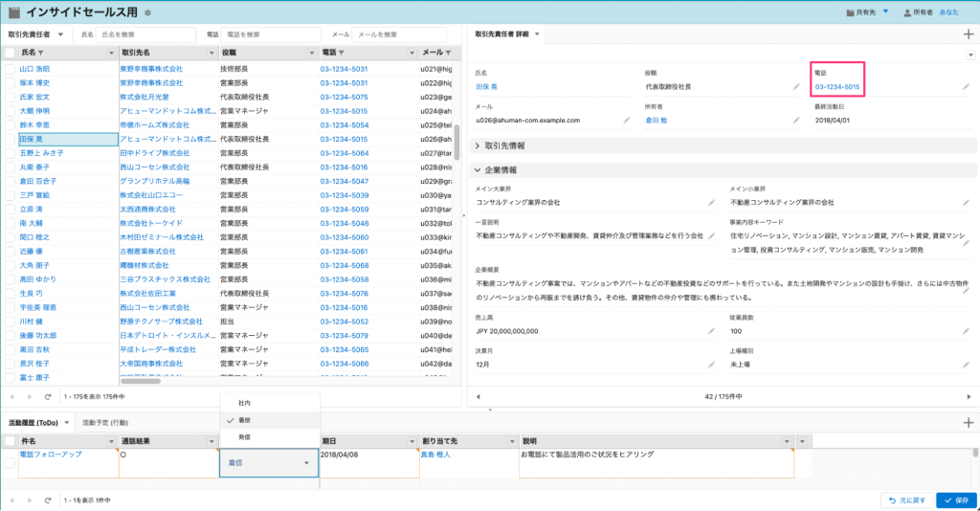Add activity panel with plus icon
The image size is (980, 511).
point(969,423)
